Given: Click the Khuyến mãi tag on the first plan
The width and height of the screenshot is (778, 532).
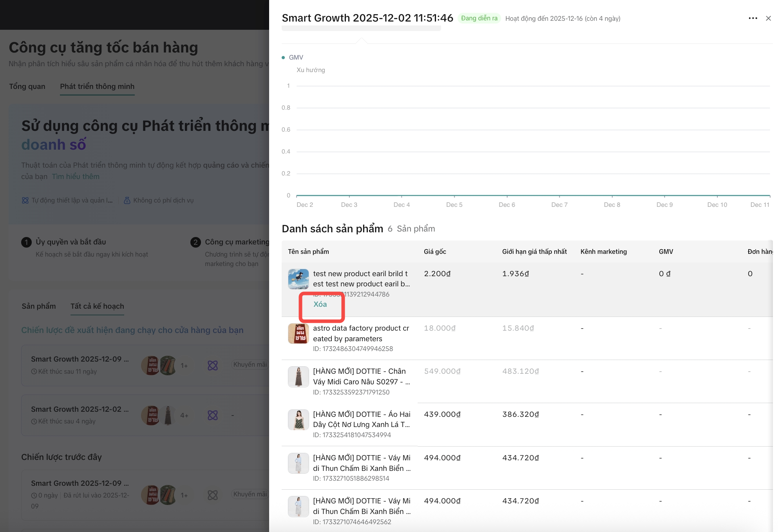Looking at the screenshot, I should point(250,365).
